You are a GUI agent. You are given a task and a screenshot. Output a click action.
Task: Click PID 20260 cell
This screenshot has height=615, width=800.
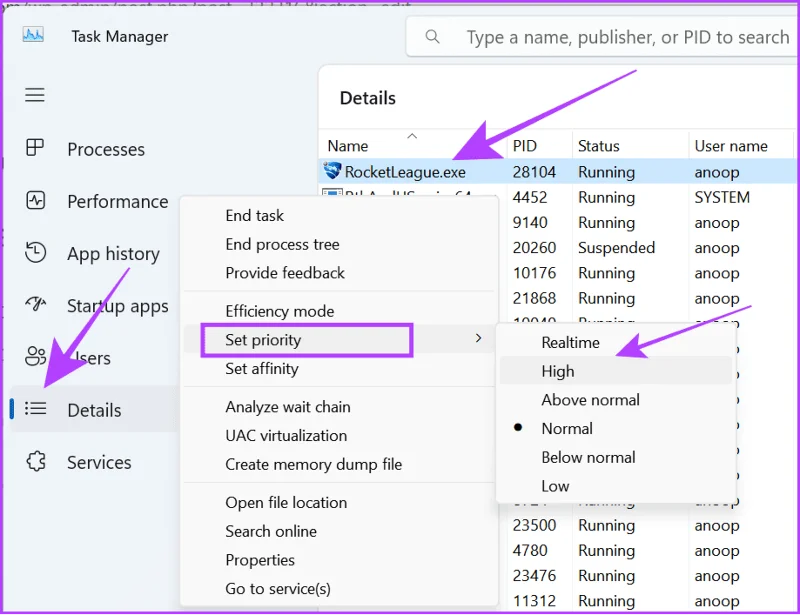tap(534, 248)
